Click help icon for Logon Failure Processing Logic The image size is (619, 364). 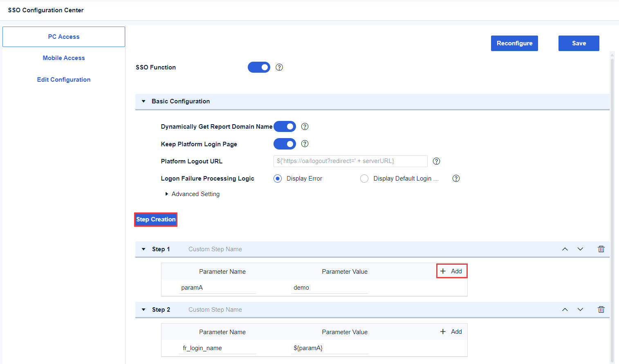456,179
